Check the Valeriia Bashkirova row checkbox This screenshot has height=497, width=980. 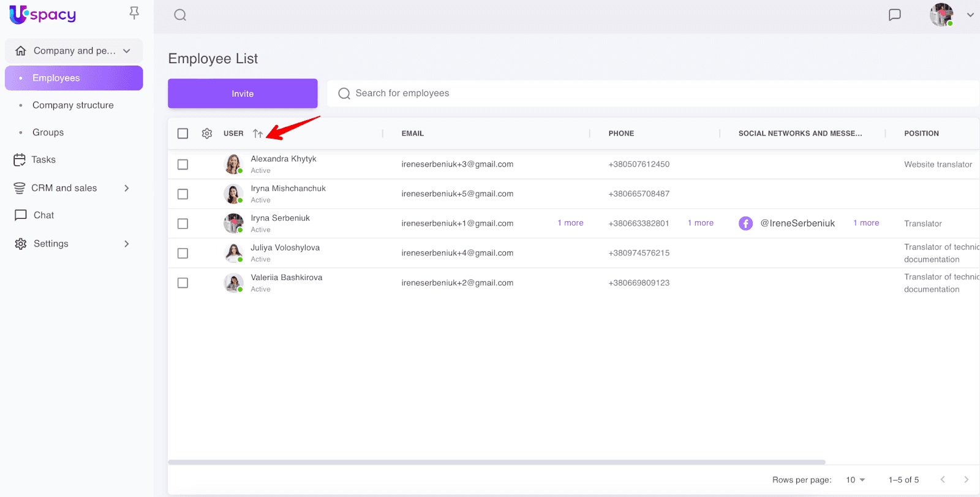pos(183,283)
